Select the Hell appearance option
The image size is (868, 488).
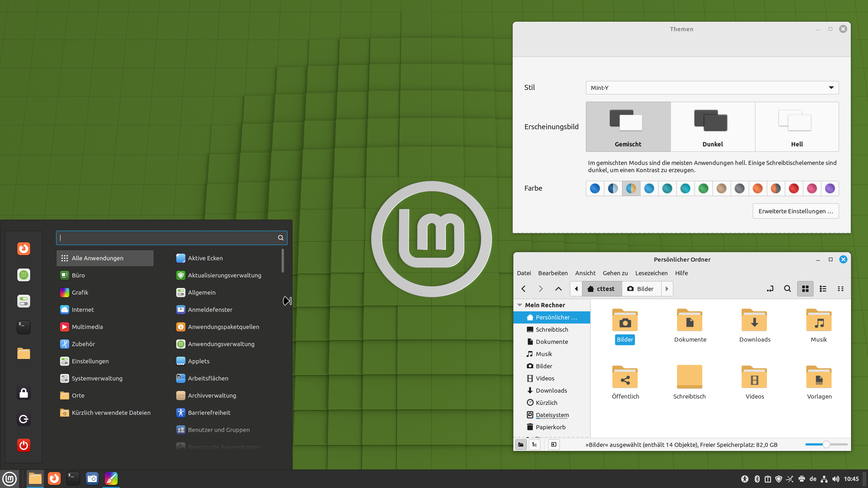point(797,127)
